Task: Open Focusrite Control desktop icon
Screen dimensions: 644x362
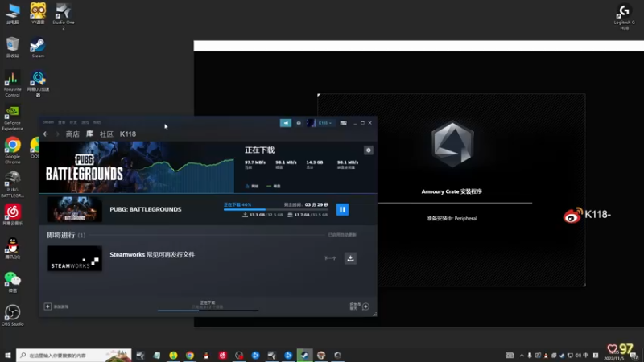Action: coord(12,84)
